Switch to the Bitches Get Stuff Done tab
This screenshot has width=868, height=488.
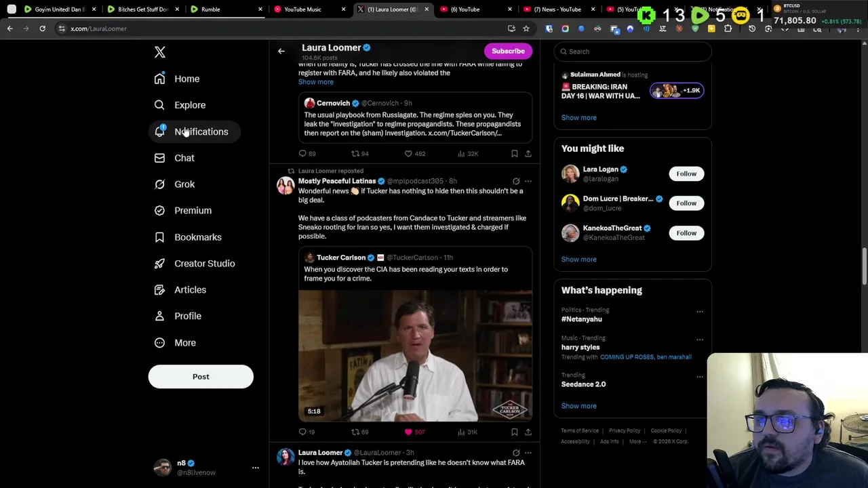coord(142,9)
